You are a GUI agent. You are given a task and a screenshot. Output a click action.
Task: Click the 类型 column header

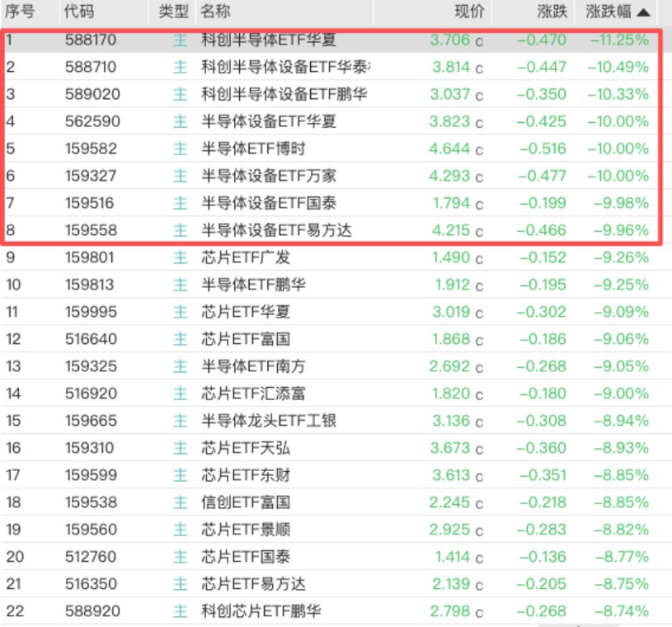pos(174,12)
